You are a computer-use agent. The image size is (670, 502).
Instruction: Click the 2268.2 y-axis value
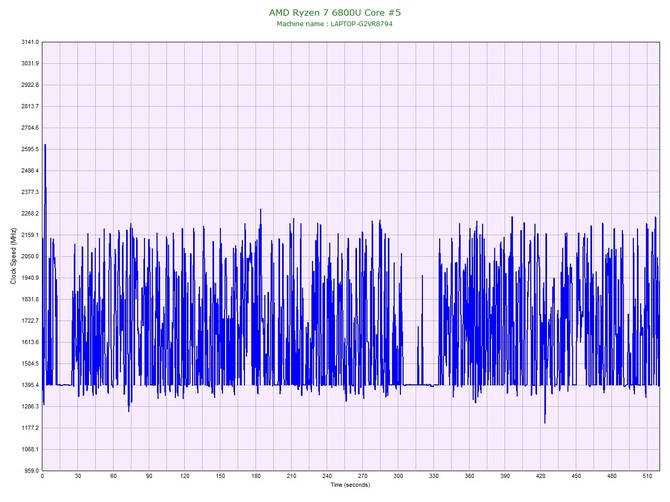30,213
